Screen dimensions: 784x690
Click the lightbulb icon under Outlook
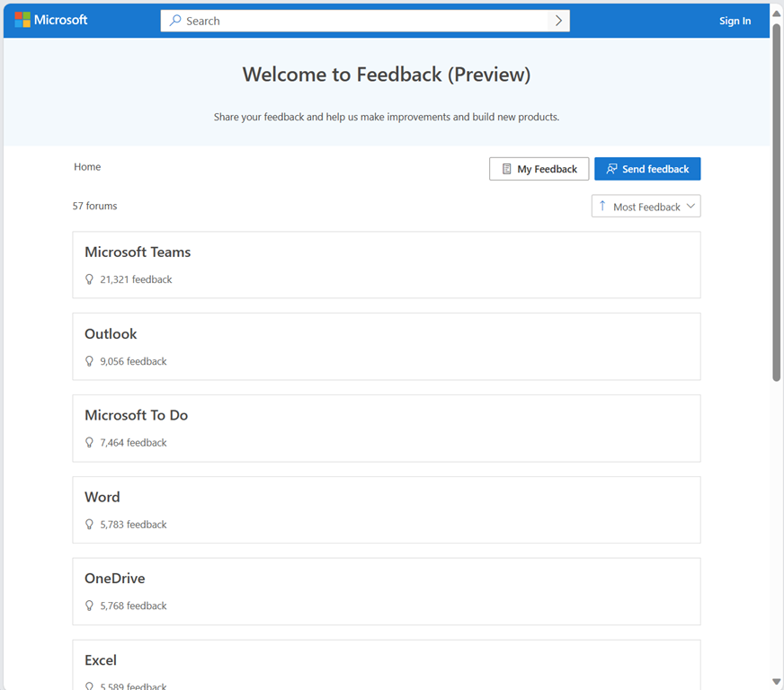point(89,361)
